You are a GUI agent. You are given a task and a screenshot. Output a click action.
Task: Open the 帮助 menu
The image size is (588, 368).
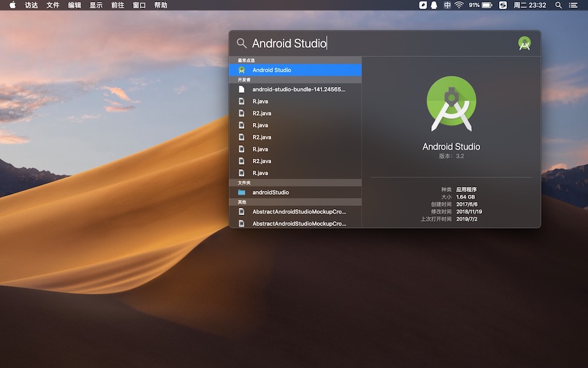click(161, 5)
